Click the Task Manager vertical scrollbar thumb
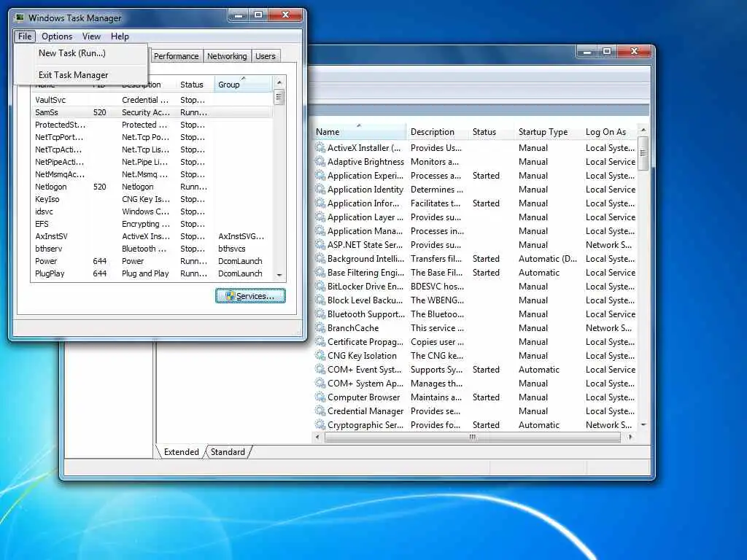747x560 pixels. (279, 98)
